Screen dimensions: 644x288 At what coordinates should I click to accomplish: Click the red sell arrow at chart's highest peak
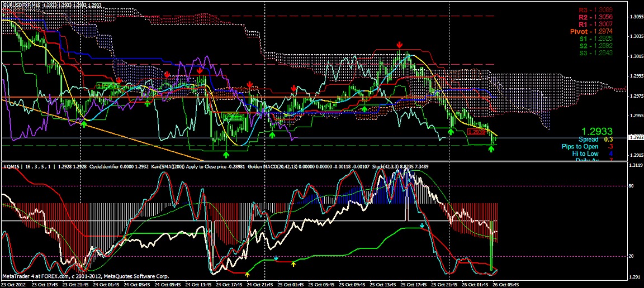tap(399, 44)
